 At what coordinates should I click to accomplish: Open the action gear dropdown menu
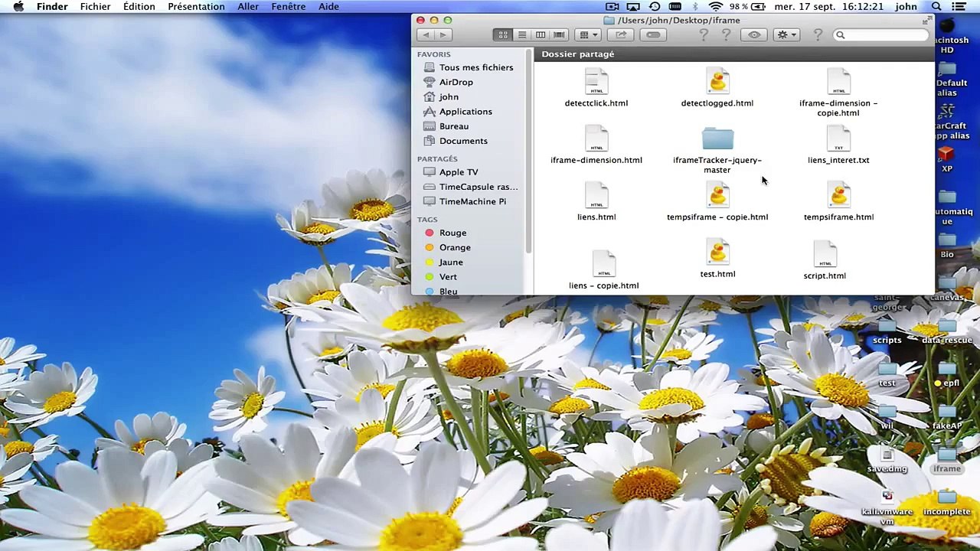(786, 35)
